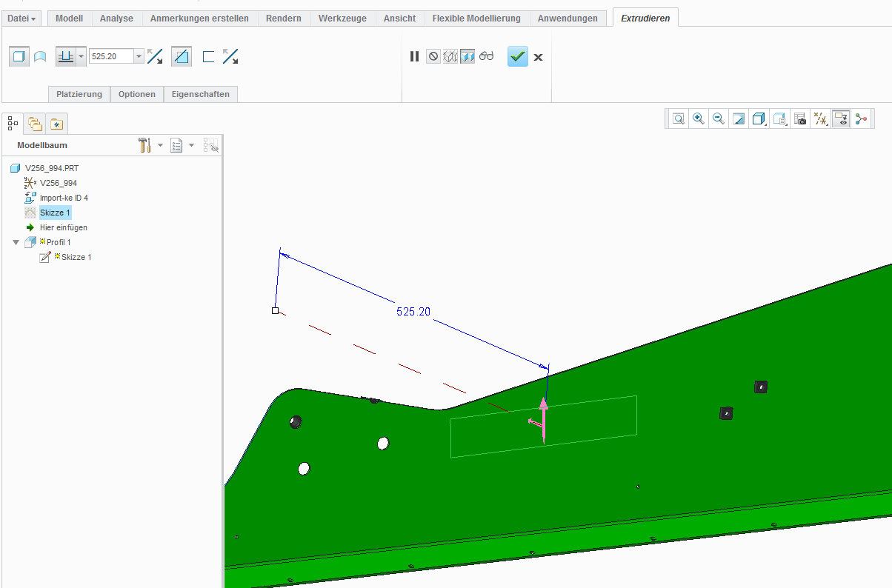Open the Optionen panel
Screen dimensions: 892x588
pos(137,94)
